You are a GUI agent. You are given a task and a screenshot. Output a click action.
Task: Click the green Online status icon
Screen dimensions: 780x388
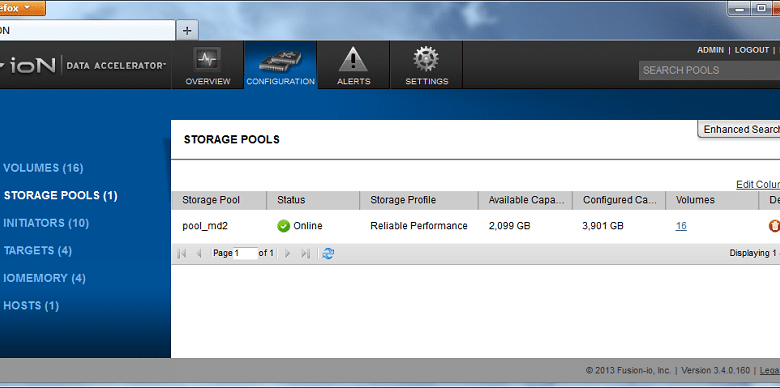[x=284, y=226]
